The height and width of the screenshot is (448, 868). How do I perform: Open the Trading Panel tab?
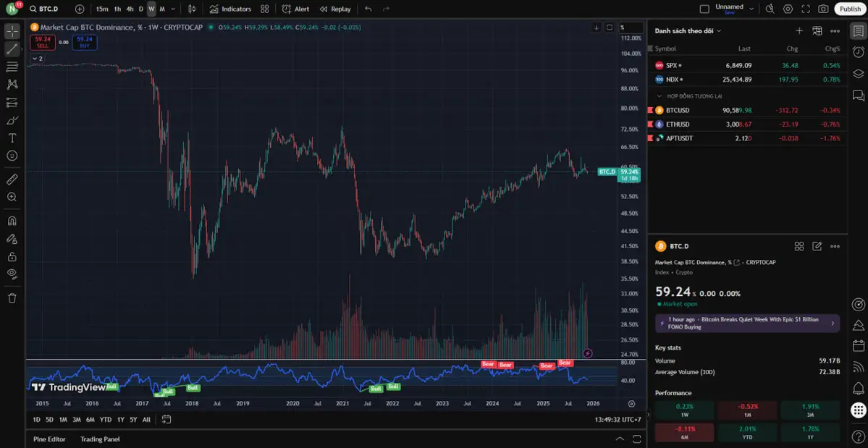pyautogui.click(x=100, y=439)
